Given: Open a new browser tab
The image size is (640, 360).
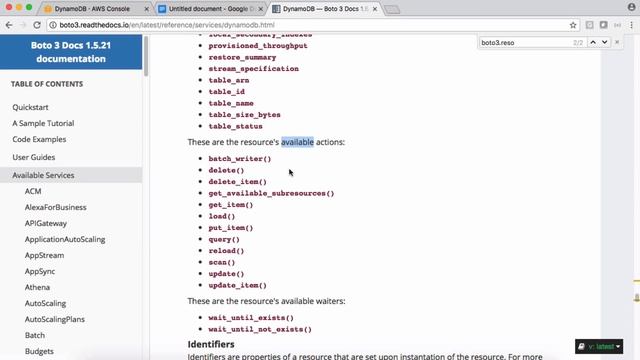Looking at the screenshot, I should click(x=392, y=9).
